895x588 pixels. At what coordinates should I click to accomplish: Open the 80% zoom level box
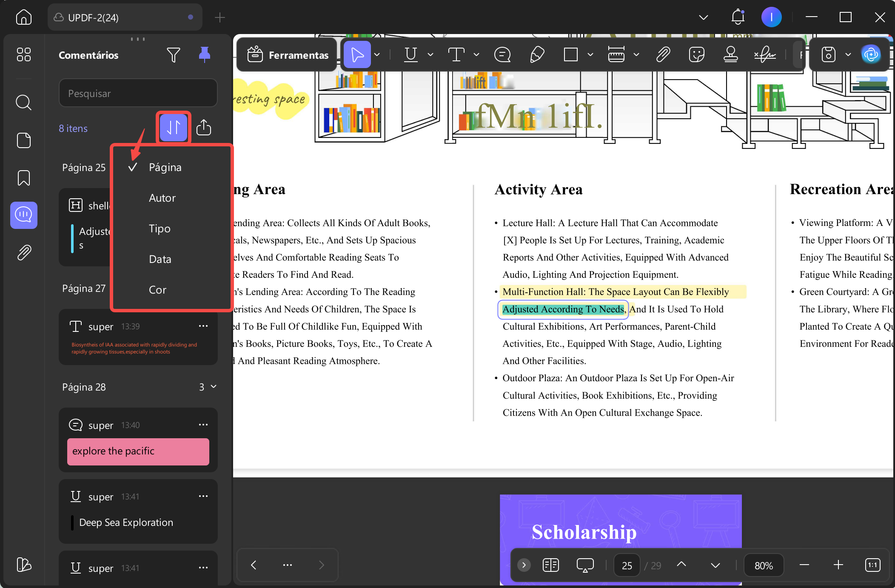coord(764,565)
